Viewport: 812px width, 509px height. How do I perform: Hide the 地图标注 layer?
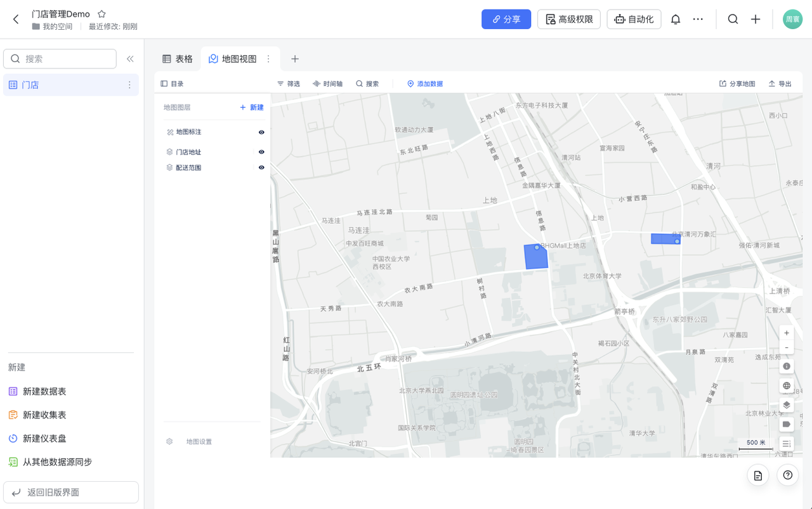[261, 132]
